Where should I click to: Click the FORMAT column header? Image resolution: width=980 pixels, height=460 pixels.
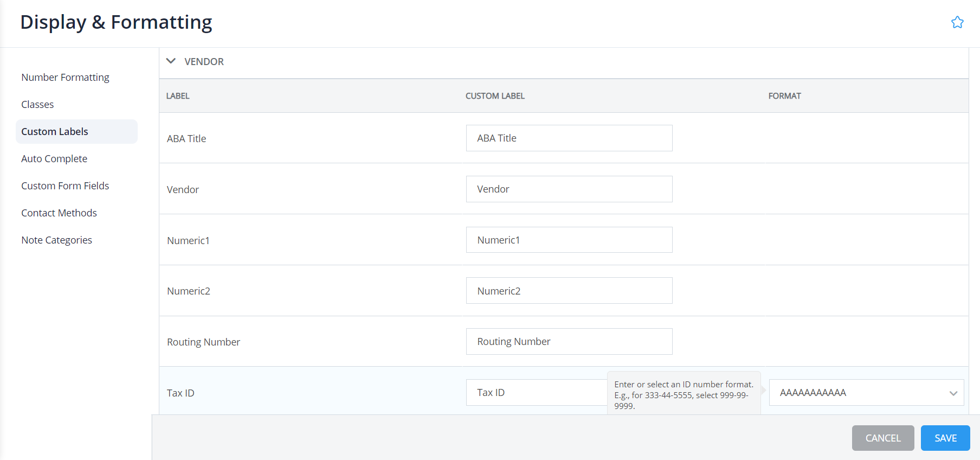click(x=784, y=96)
